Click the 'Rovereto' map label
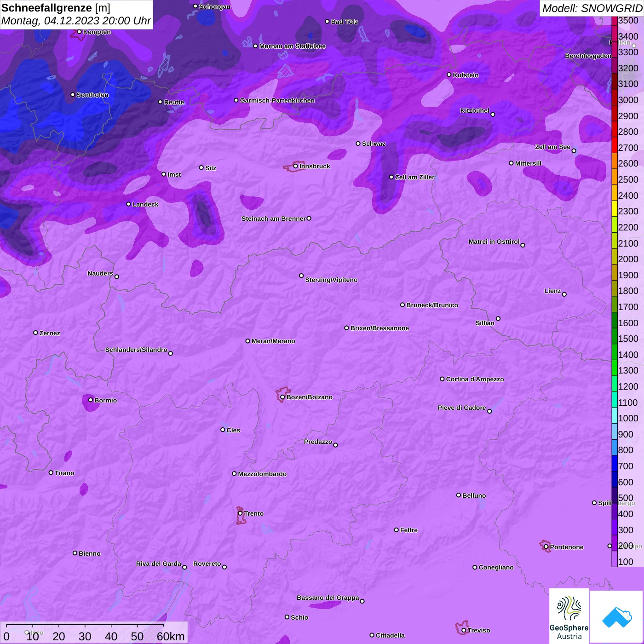Viewport: 644px width, 644px height. click(x=207, y=563)
